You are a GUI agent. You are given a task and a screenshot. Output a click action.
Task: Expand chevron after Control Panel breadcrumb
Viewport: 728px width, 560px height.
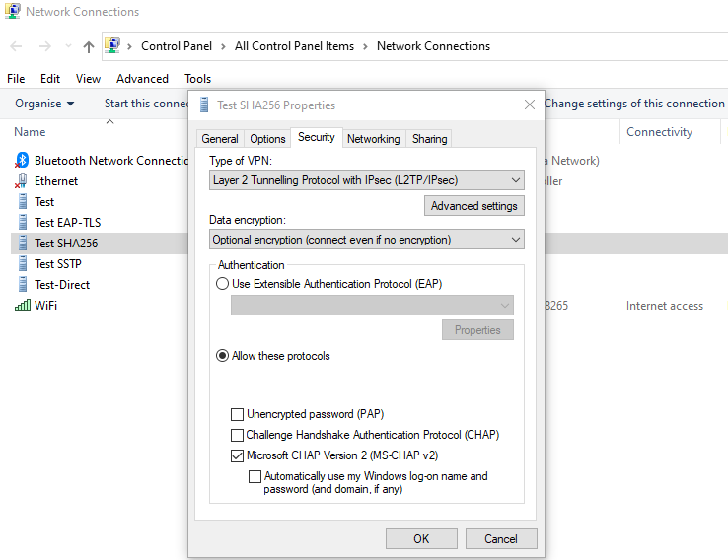(223, 46)
